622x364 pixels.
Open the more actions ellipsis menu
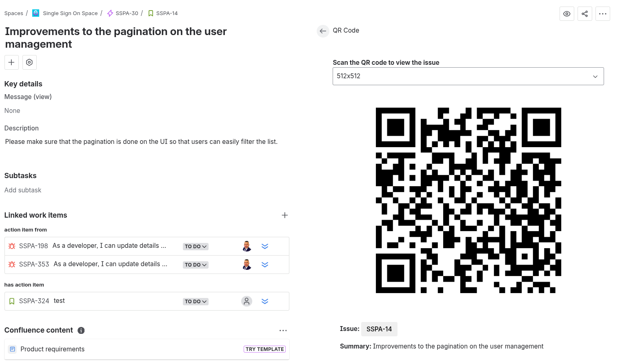(602, 13)
